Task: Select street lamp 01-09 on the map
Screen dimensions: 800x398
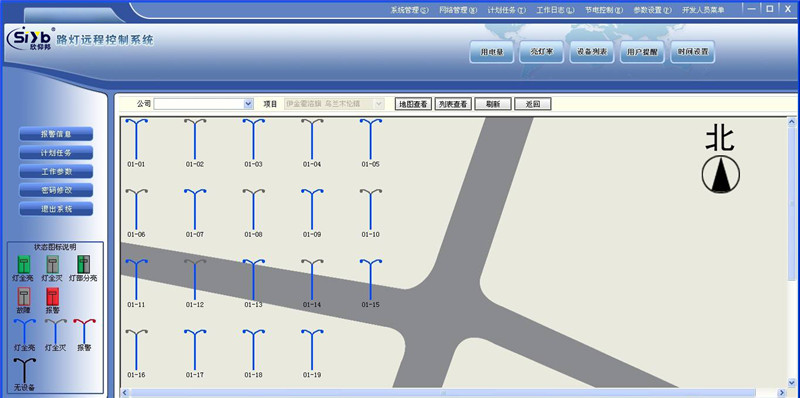Action: click(312, 209)
